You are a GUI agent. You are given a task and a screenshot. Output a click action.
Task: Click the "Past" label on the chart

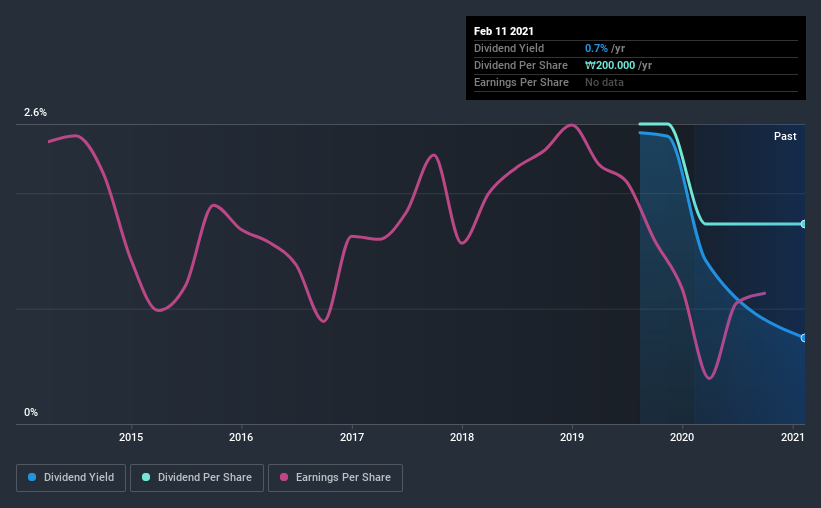click(x=785, y=136)
